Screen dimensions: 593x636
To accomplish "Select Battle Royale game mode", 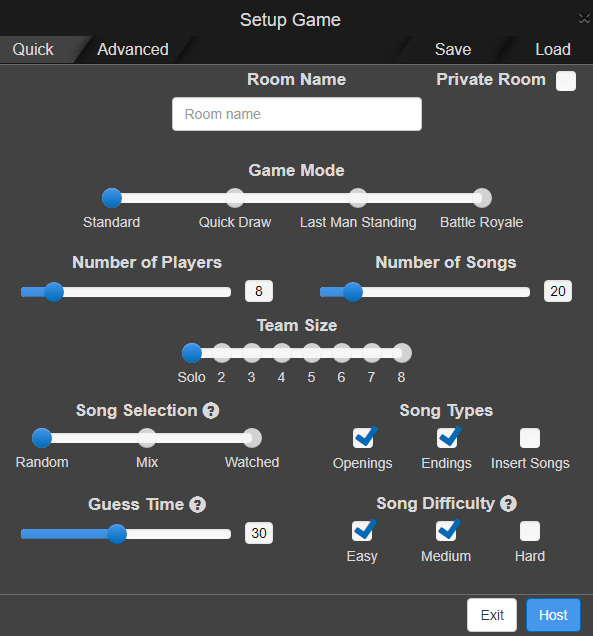I will pos(482,198).
